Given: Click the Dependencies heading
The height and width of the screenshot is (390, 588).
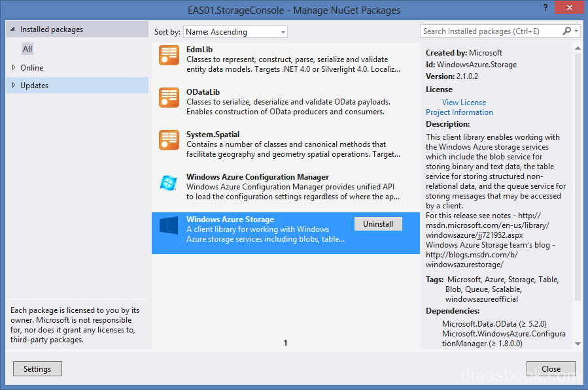Looking at the screenshot, I should pyautogui.click(x=453, y=311).
